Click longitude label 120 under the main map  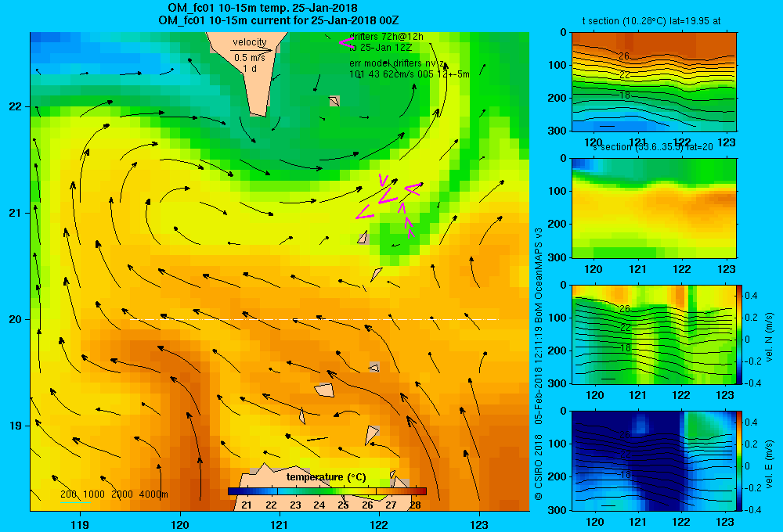tap(180, 524)
